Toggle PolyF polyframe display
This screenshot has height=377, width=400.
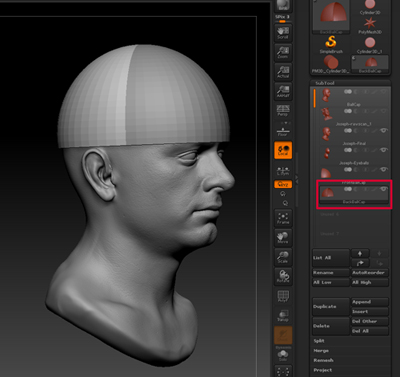[283, 296]
